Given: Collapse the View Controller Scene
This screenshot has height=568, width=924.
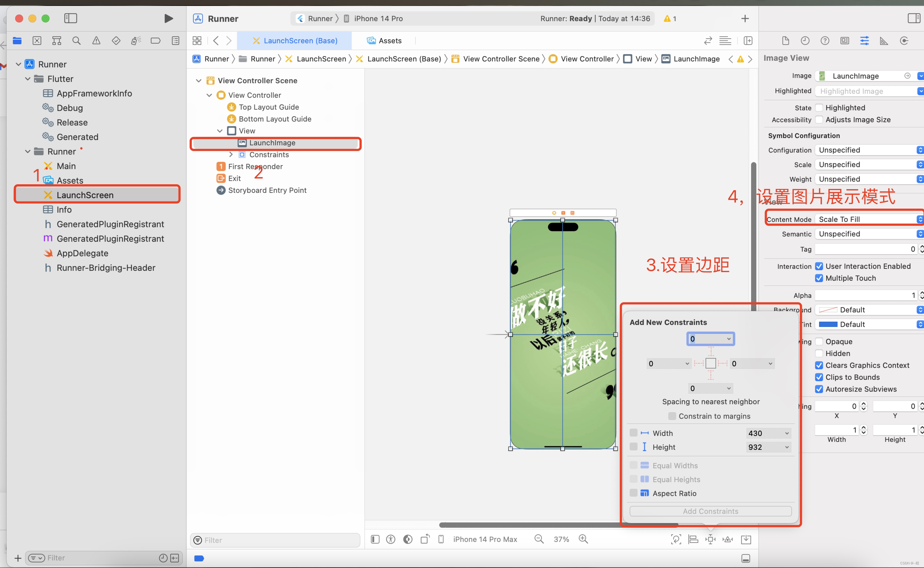Looking at the screenshot, I should pos(199,80).
